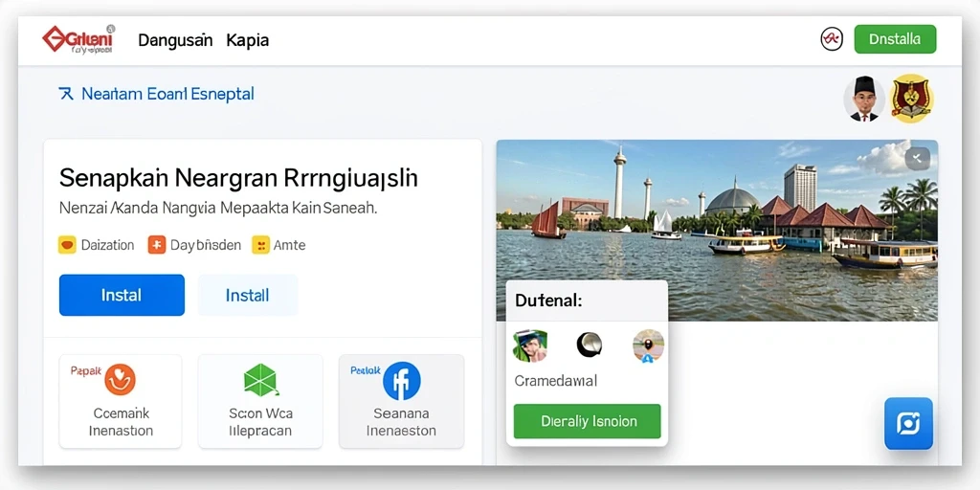Open the waterfront city photo
This screenshot has width=980, height=490.
[x=717, y=230]
